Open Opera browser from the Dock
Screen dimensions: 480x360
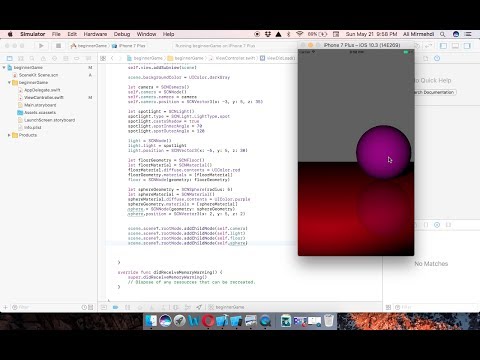coord(208,321)
